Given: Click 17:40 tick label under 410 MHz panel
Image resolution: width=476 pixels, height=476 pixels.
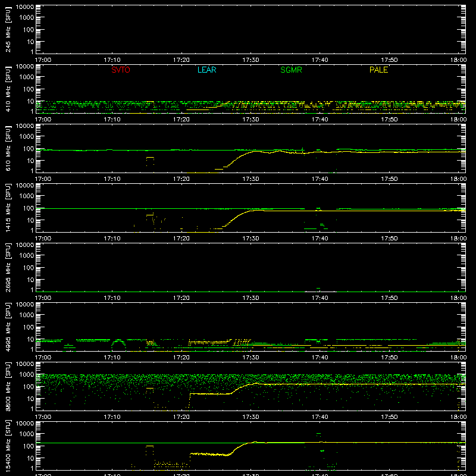Looking at the screenshot, I should point(320,120).
